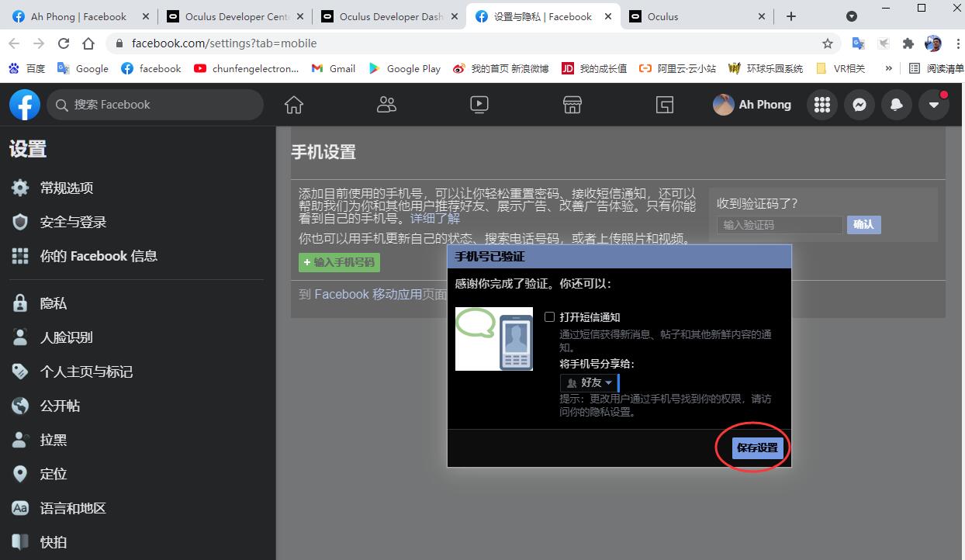Bookmark this page with the star icon
965x560 pixels.
point(828,43)
